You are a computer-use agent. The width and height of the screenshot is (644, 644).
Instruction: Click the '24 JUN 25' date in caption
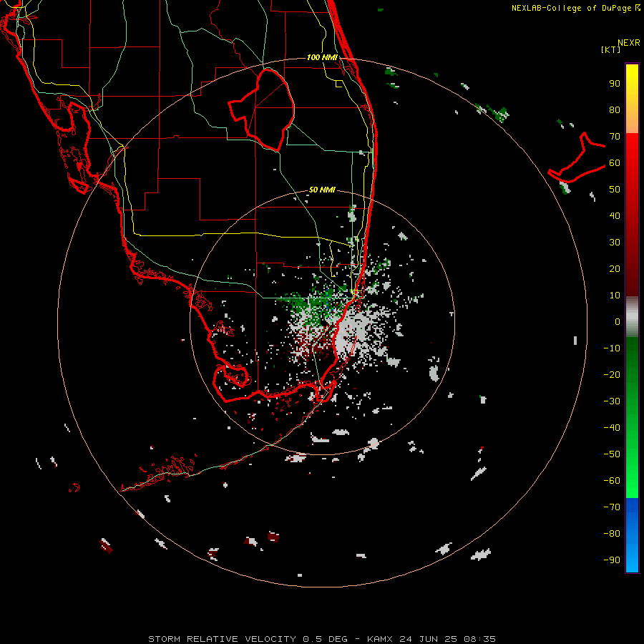click(429, 639)
